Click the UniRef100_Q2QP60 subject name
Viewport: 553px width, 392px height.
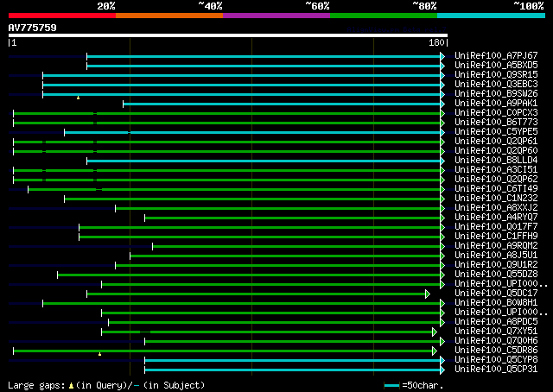[496, 151]
